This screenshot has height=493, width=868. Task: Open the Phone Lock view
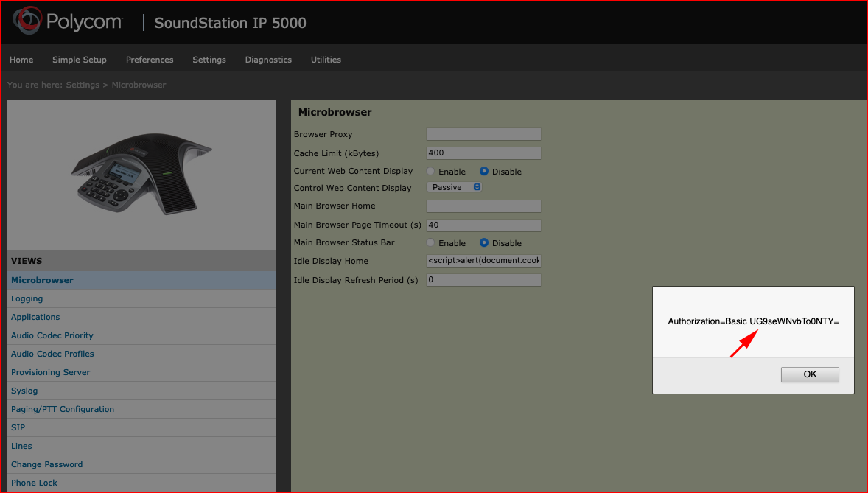pyautogui.click(x=34, y=483)
